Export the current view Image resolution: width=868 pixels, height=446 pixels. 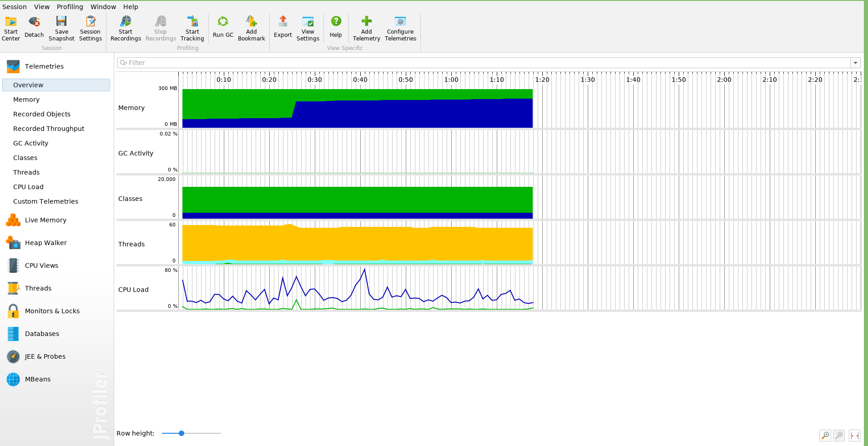(283, 28)
